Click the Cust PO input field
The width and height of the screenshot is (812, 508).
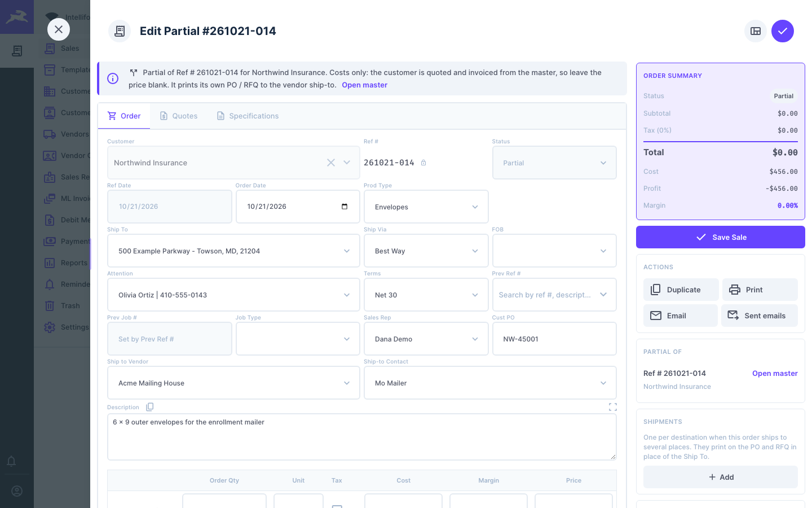point(554,339)
